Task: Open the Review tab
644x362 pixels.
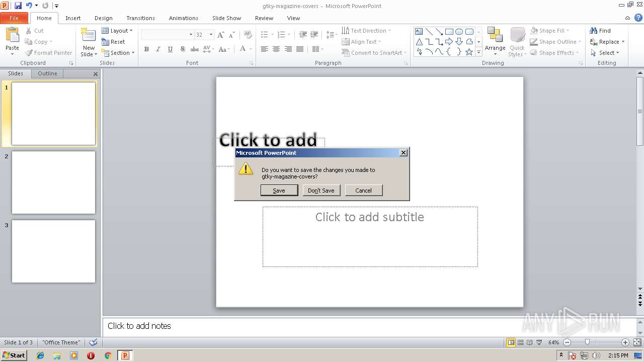Action: coord(264,18)
